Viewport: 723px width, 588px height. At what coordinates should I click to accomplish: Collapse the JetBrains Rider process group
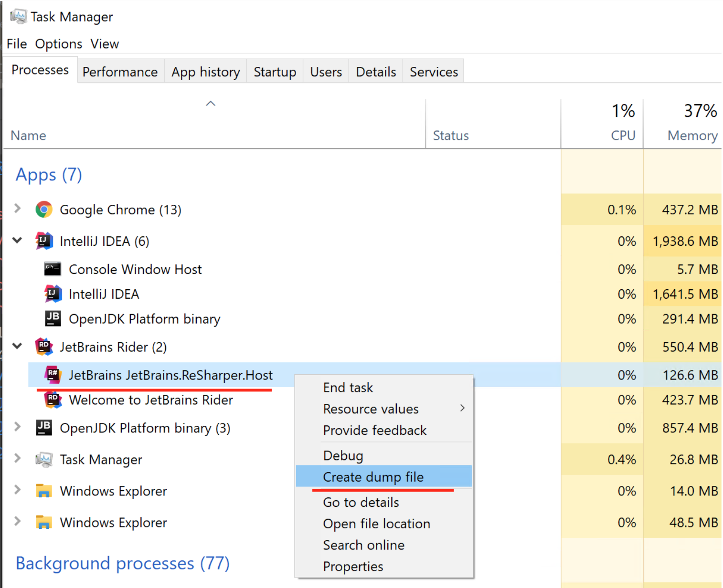click(x=18, y=346)
